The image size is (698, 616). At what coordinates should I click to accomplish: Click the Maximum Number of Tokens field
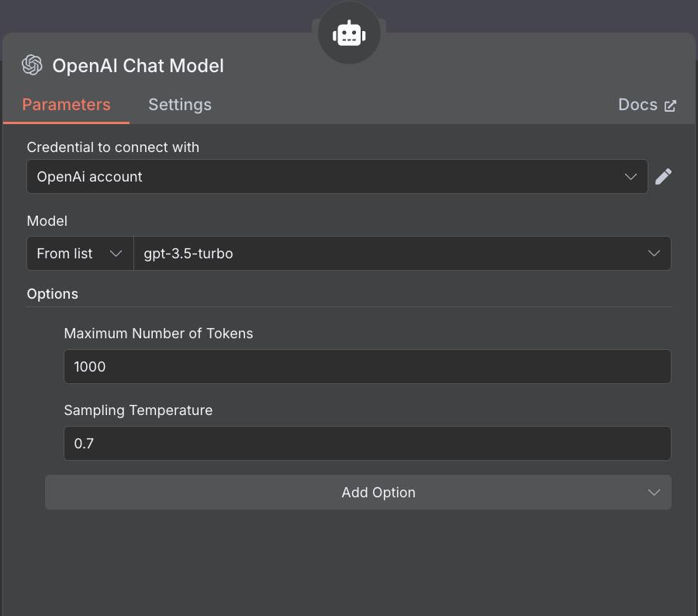(x=368, y=366)
